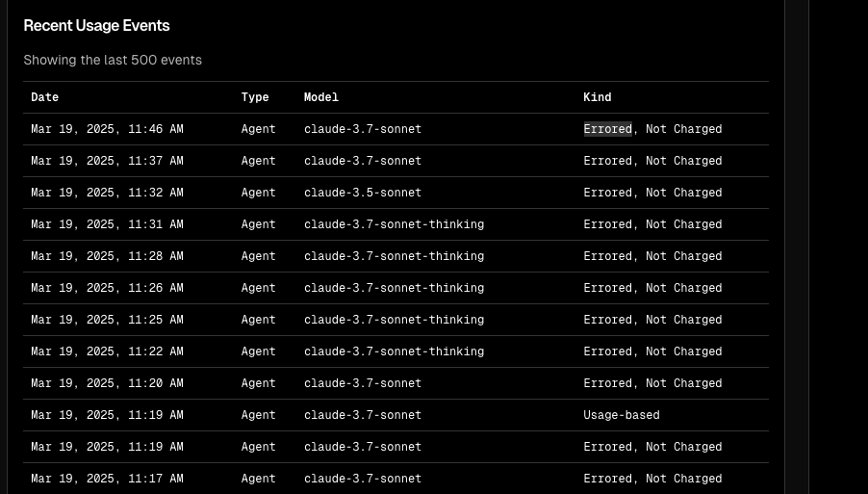Select the 11:46 AM event date
The width and height of the screenshot is (868, 494).
point(107,129)
